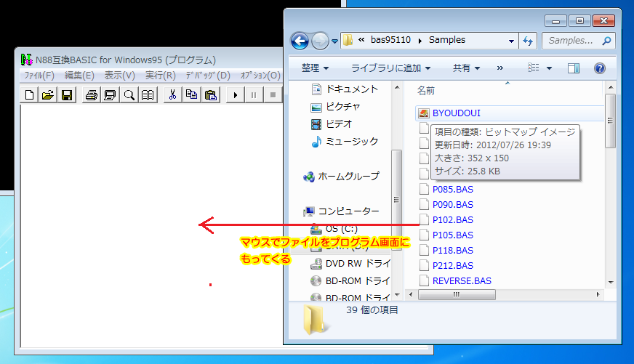Show more commands with the » chevron

point(500,68)
